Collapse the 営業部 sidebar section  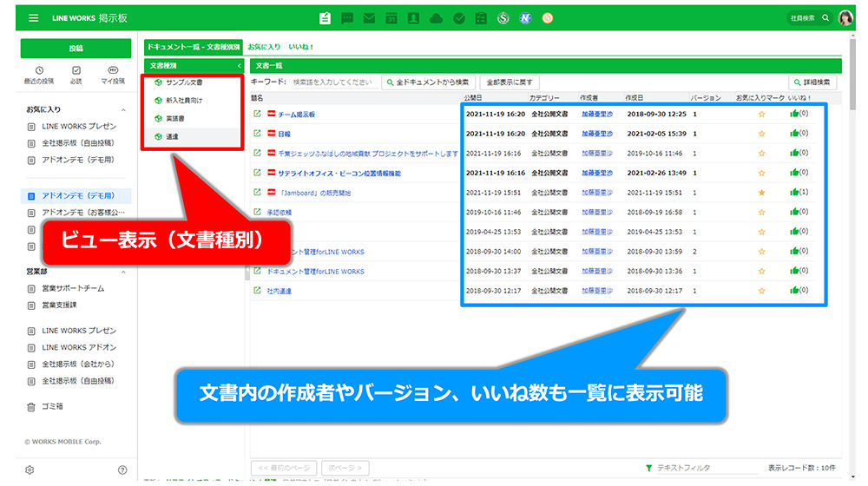pos(123,272)
